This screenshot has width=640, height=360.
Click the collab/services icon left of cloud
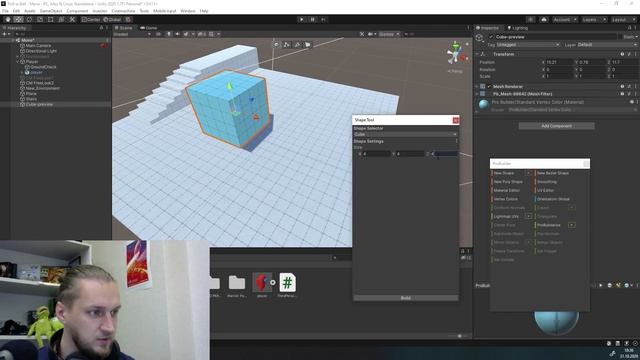pos(530,20)
